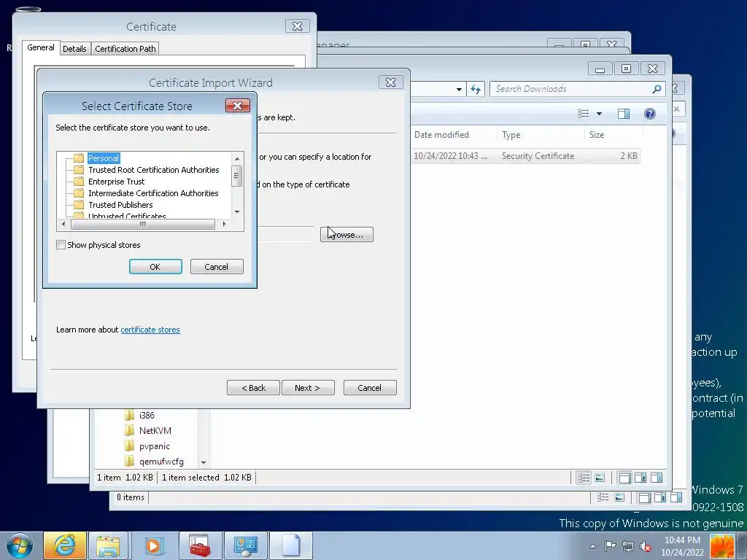
Task: Open the address bar history dropdown
Action: click(459, 89)
